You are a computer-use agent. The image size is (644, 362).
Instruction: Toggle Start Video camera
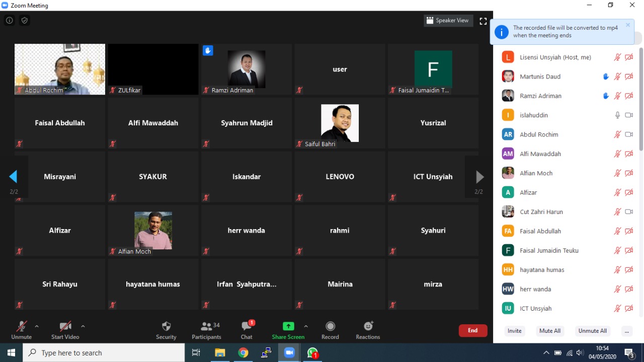tap(65, 327)
